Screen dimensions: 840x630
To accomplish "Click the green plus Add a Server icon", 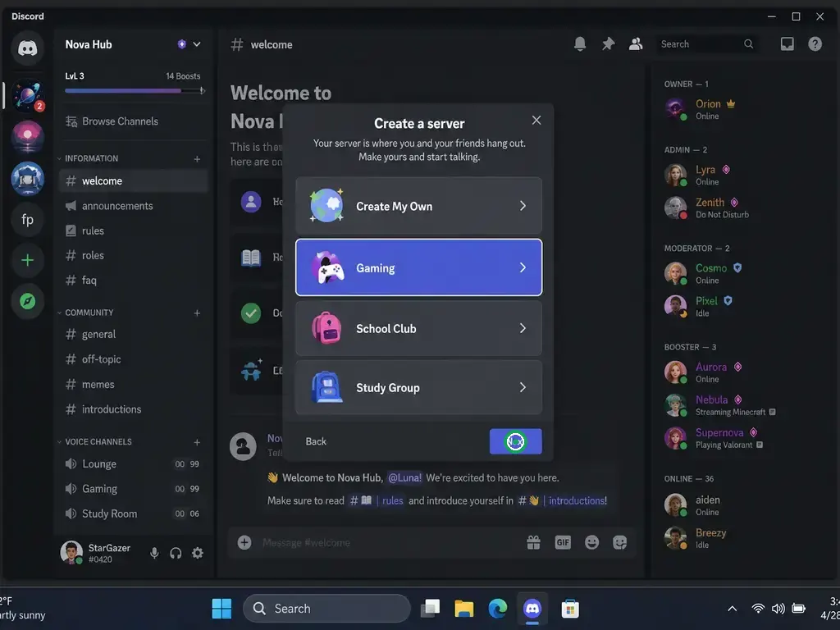I will tap(27, 260).
